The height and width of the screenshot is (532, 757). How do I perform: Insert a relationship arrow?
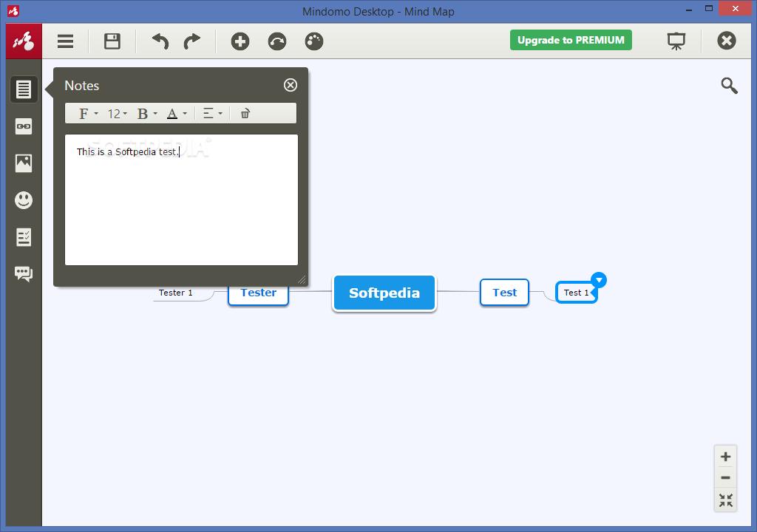277,41
